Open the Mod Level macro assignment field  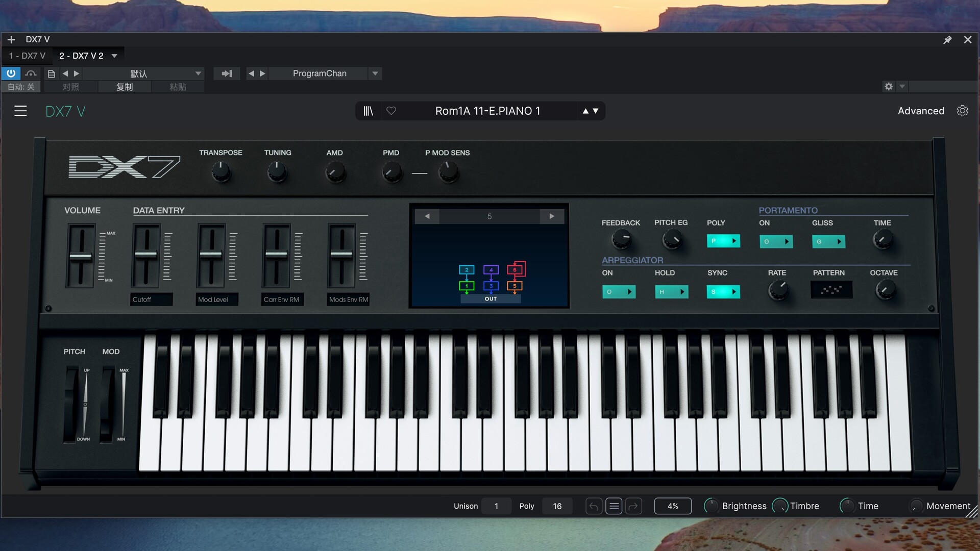click(217, 299)
